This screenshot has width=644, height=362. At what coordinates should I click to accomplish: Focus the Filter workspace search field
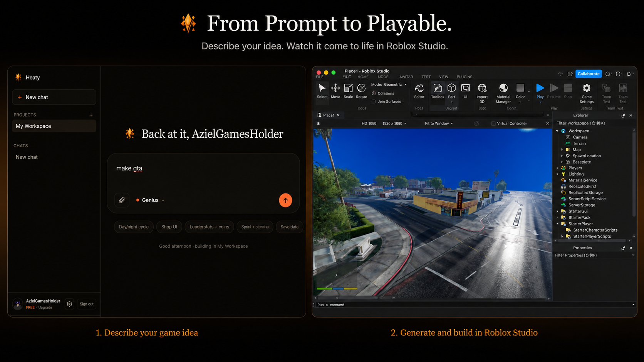point(592,123)
